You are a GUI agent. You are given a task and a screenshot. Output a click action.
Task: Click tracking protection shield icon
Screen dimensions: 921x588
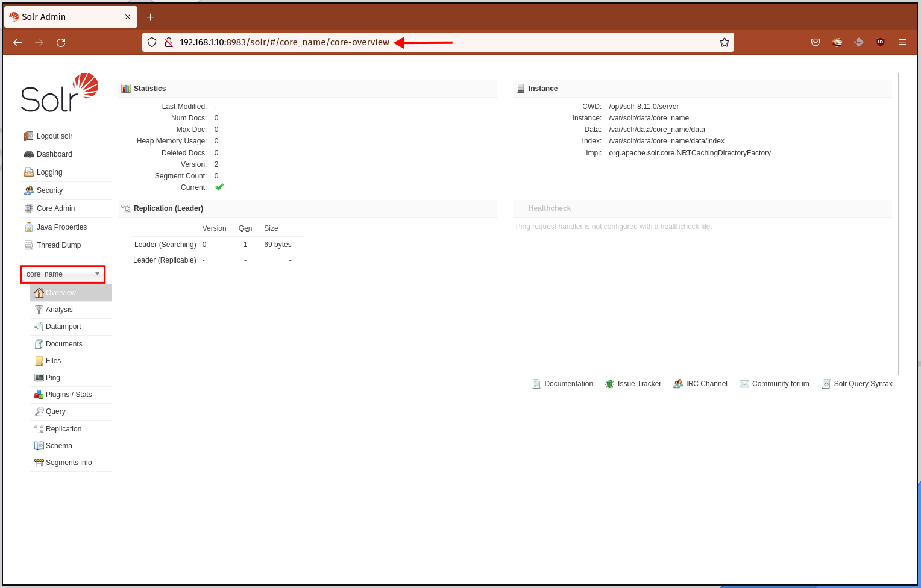[x=152, y=42]
